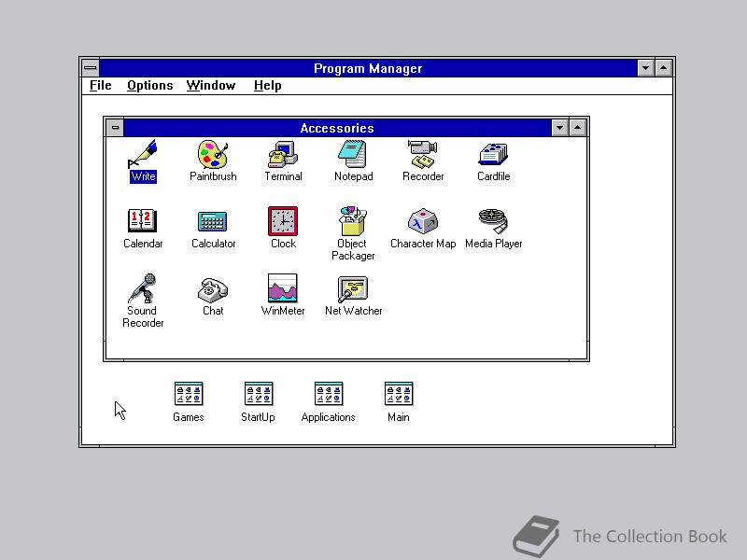This screenshot has height=560, width=747.
Task: Select the Media Player film reel icon
Action: (x=493, y=221)
